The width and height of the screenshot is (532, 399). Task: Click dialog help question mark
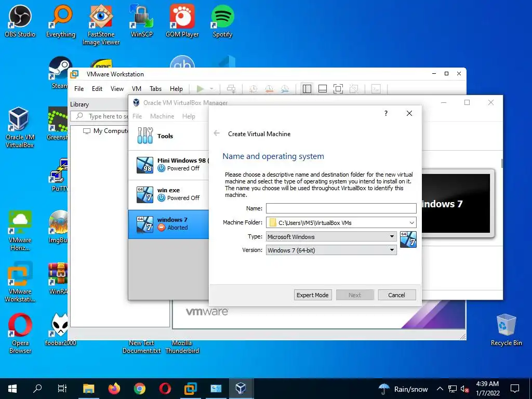point(386,113)
